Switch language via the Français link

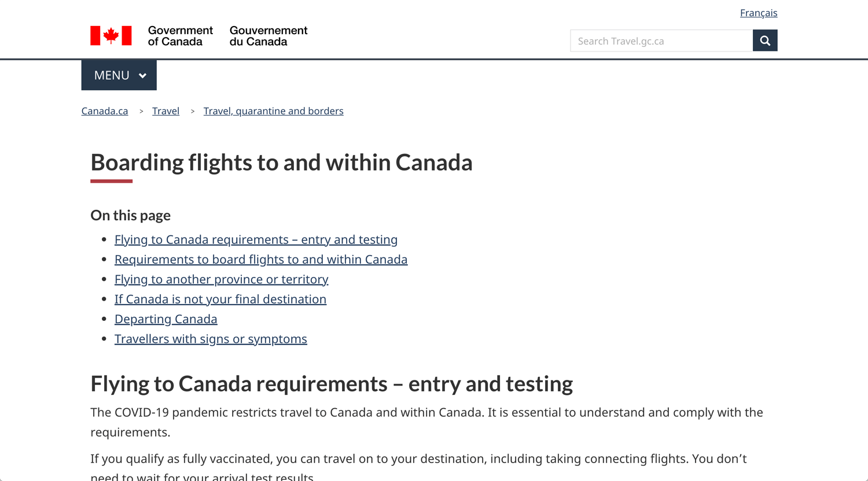(759, 13)
